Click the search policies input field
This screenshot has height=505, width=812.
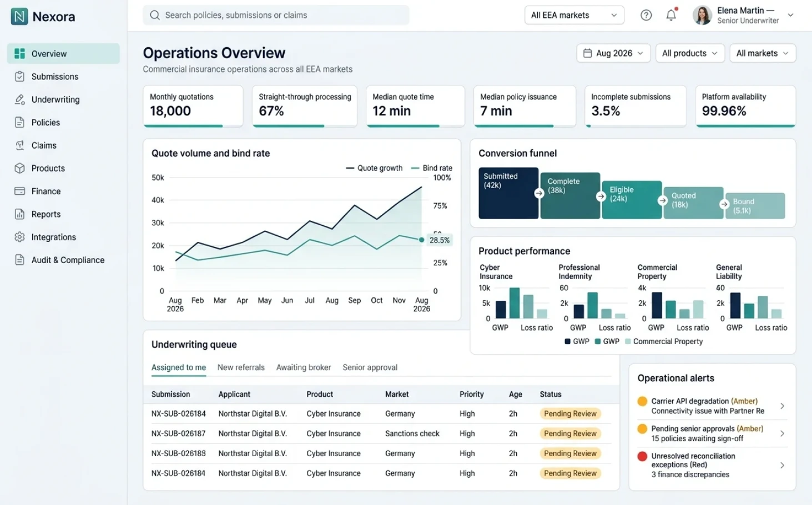pos(276,15)
